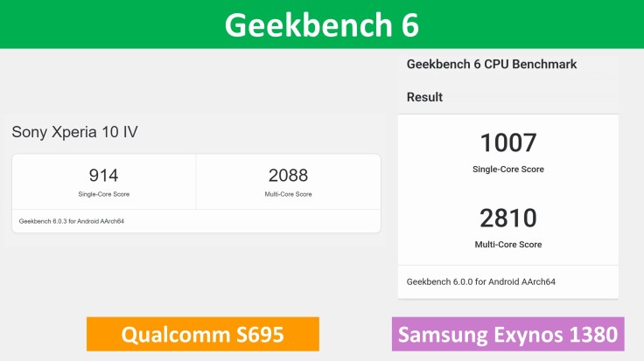Screen dimensions: 644x361
Task: Click the Geekbench 6 title banner
Action: pos(322,24)
